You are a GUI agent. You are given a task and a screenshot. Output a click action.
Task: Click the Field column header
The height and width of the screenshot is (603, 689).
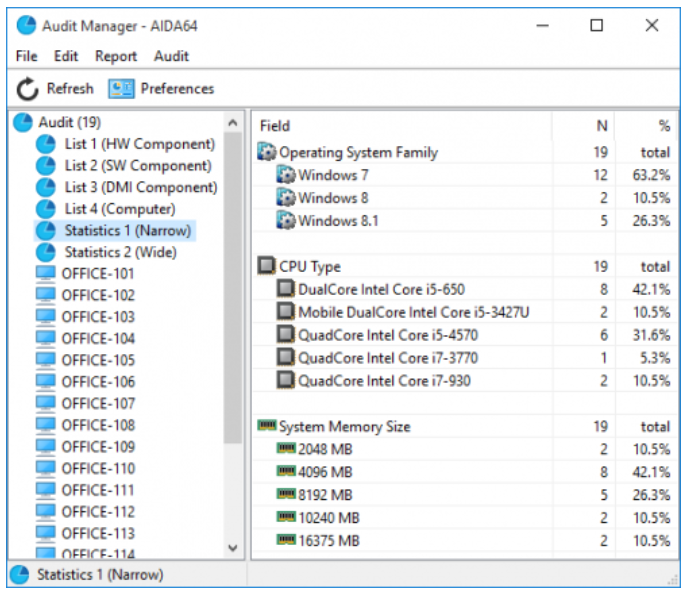pyautogui.click(x=402, y=126)
